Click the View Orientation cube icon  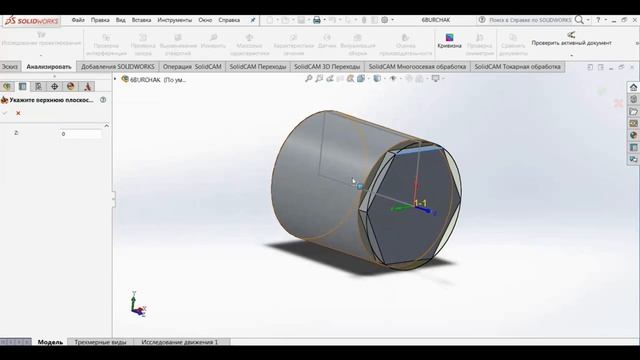pyautogui.click(x=361, y=78)
